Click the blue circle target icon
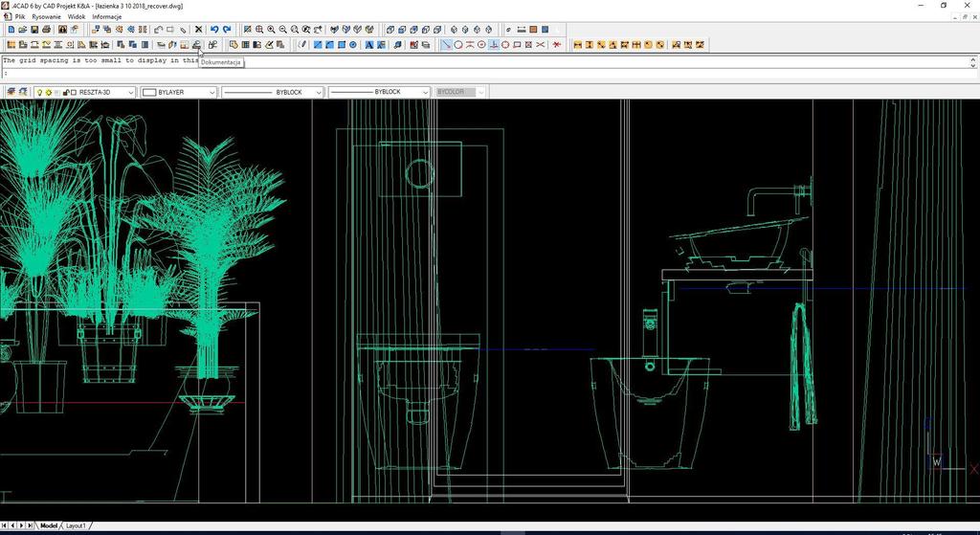Screen dimensions: 980x535 [x=353, y=44]
